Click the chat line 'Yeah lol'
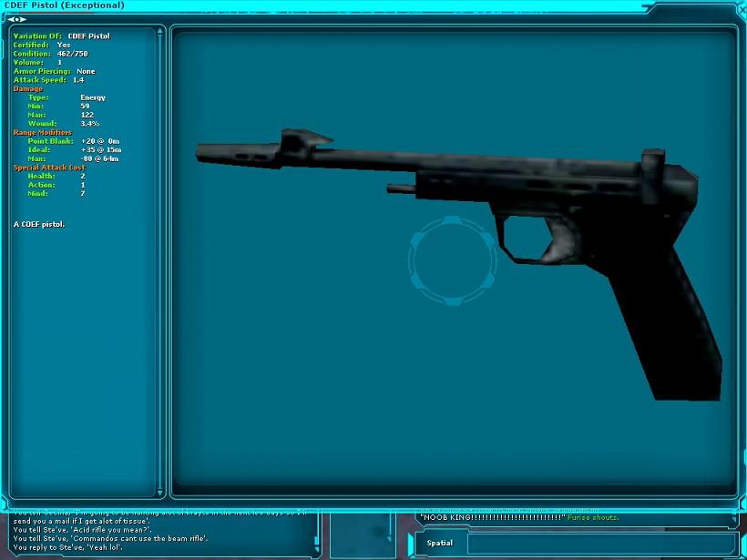 [68, 547]
